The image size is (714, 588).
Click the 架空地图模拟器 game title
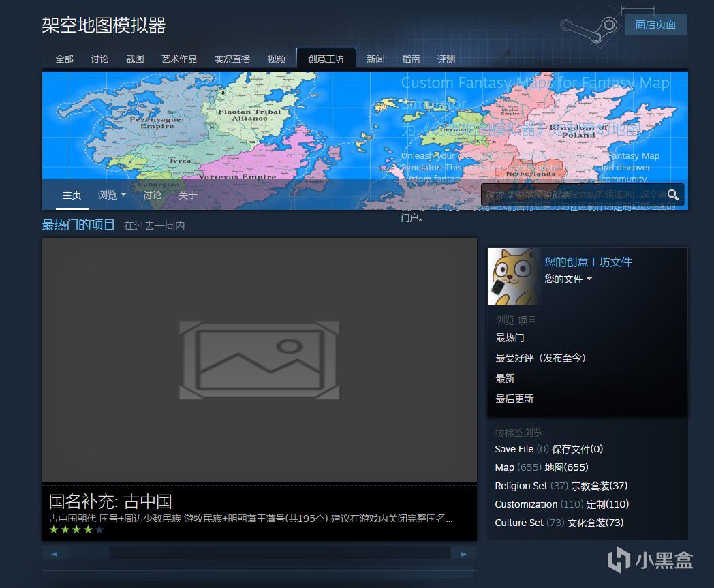[104, 25]
